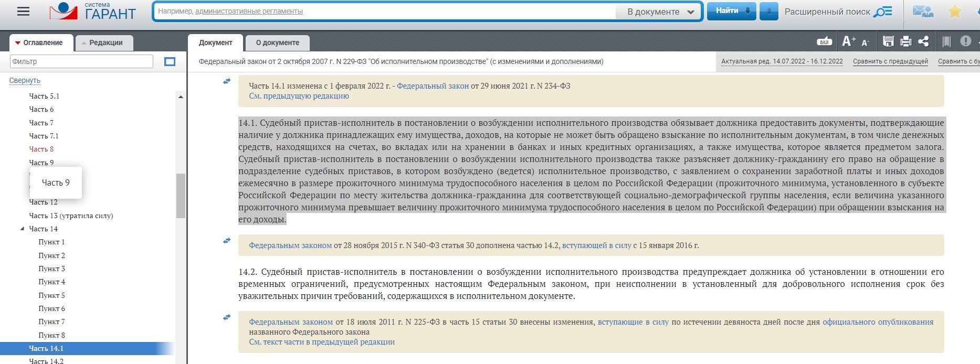Select the Документ tab
The width and height of the screenshot is (980, 364).
[215, 43]
